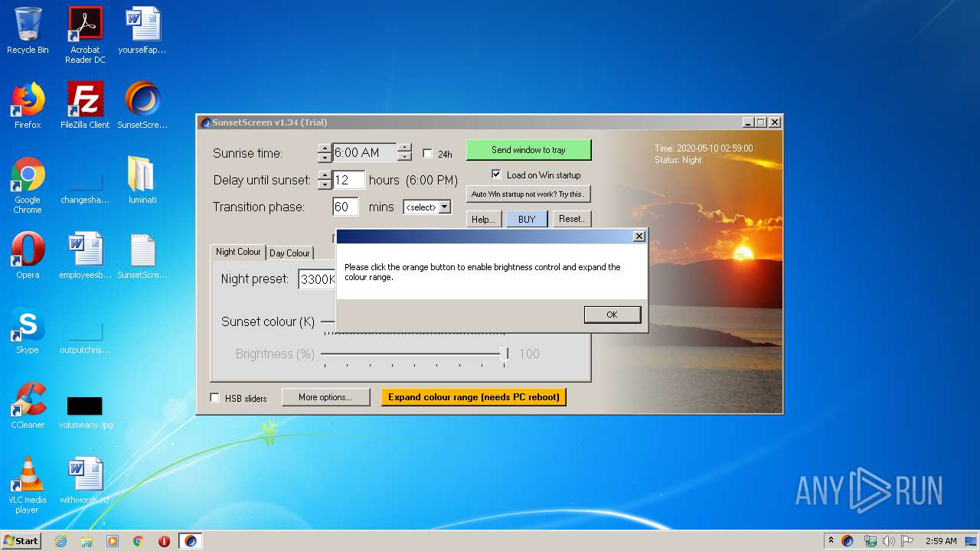980x551 pixels.
Task: Select the employeesb Word document
Action: coord(85,256)
